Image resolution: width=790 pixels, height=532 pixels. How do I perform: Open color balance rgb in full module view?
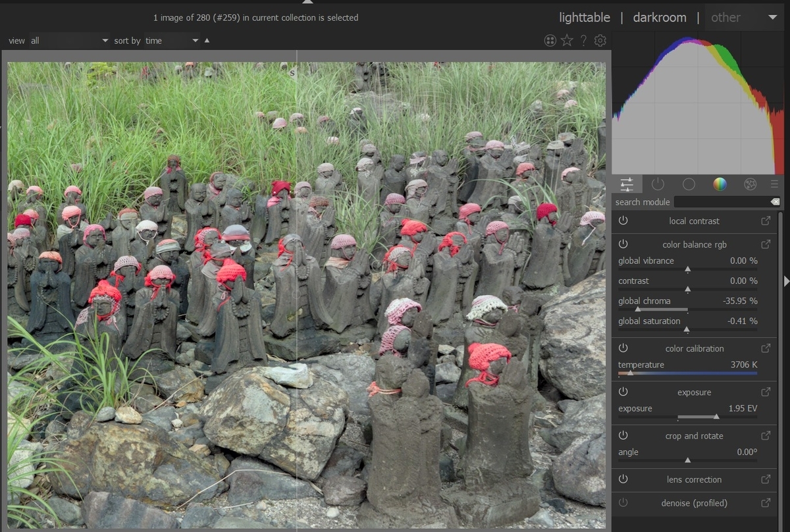[766, 244]
